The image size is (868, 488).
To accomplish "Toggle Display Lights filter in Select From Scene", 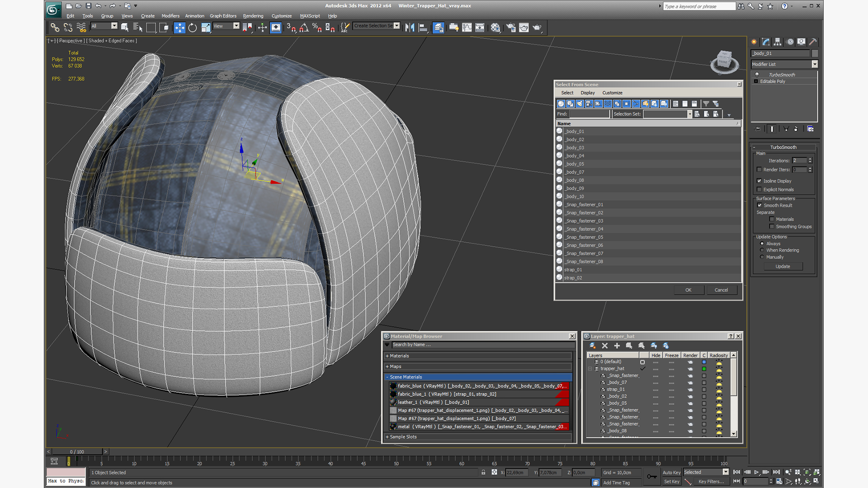I will 580,103.
